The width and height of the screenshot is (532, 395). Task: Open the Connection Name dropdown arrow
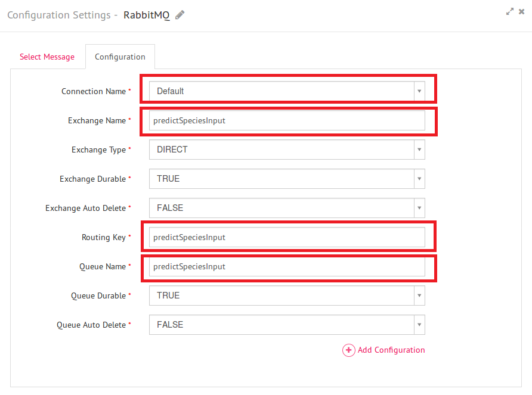[x=419, y=91]
